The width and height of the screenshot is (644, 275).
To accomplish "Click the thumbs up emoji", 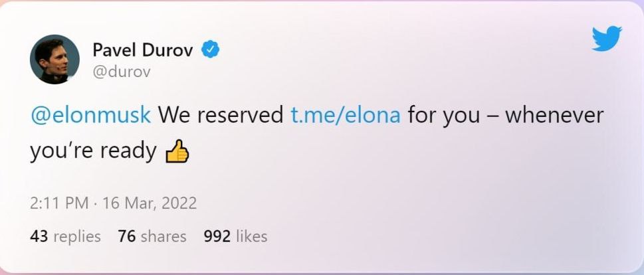I will pos(177,152).
